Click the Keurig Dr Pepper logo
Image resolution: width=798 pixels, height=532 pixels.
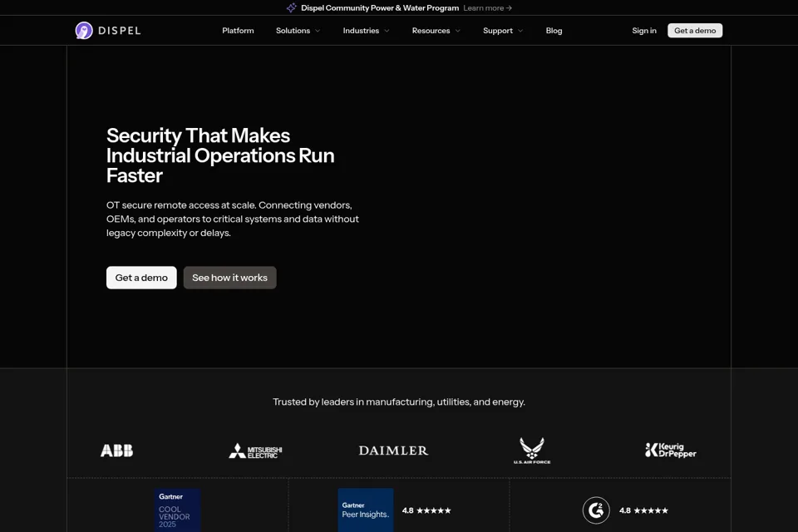(x=670, y=450)
